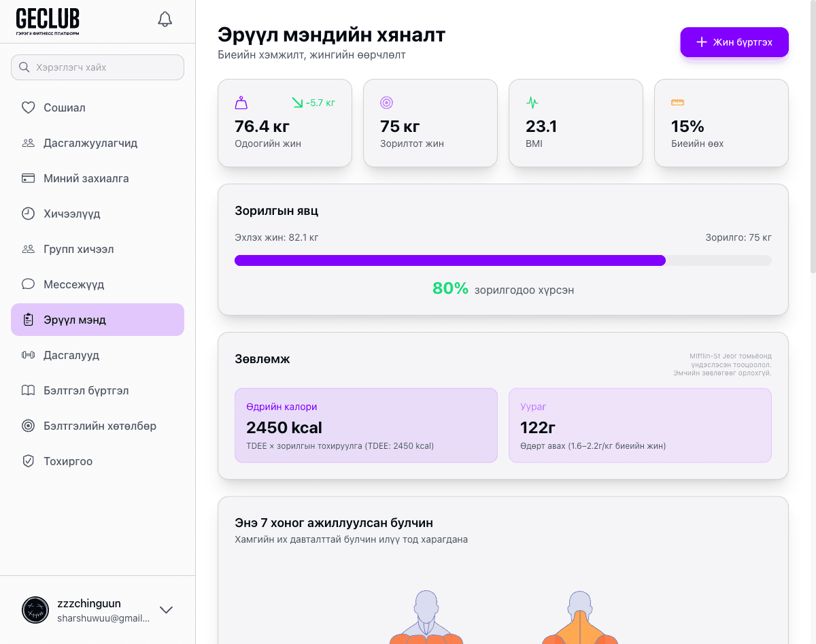The height and width of the screenshot is (644, 816).
Task: Click the ruler icon on the Биеийн өөх card
Action: pos(677,103)
